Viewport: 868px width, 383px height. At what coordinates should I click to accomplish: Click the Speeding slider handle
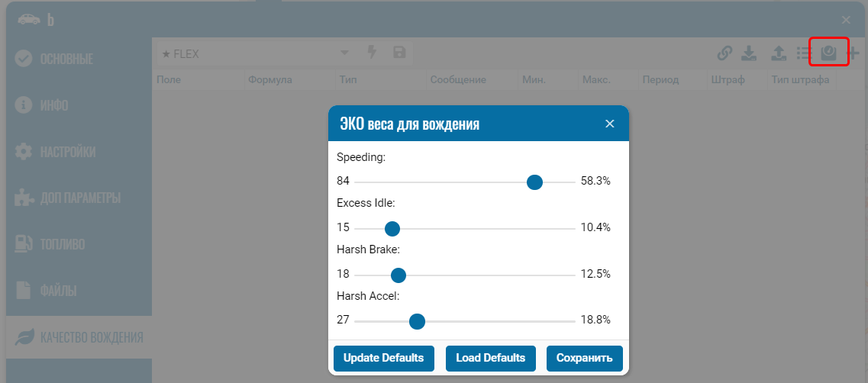pyautogui.click(x=534, y=182)
